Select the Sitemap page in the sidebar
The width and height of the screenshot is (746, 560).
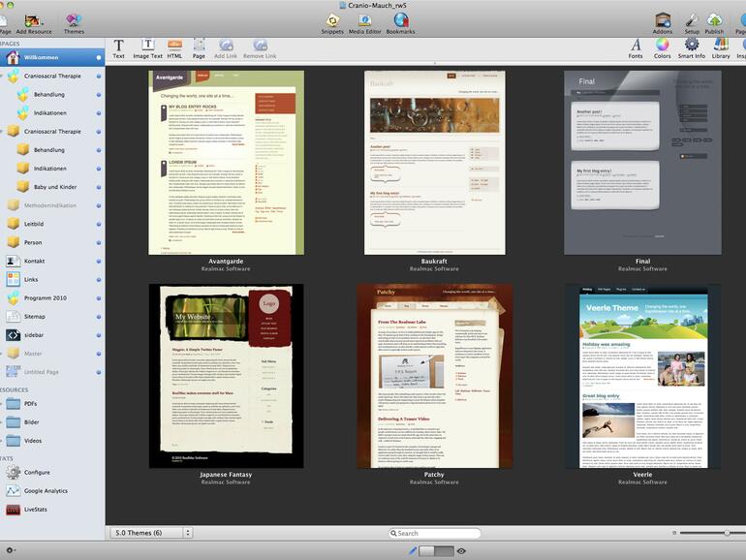pos(34,316)
